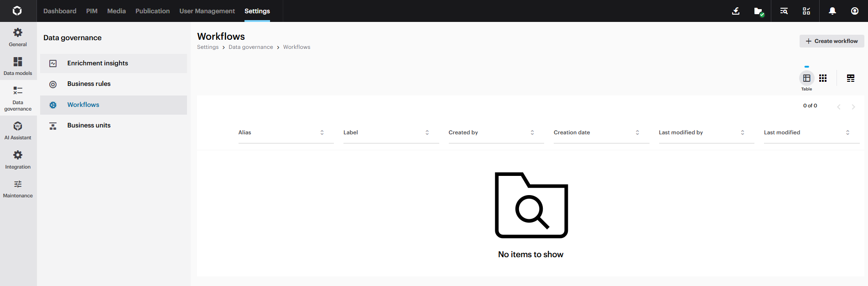
Task: Click the Create workflow button
Action: [832, 41]
